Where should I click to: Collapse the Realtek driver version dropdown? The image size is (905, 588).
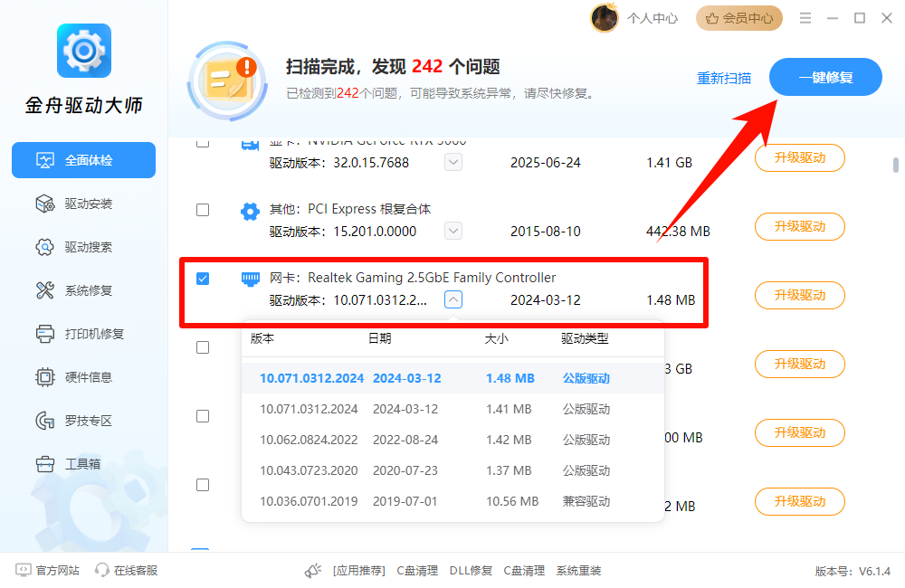(x=453, y=299)
